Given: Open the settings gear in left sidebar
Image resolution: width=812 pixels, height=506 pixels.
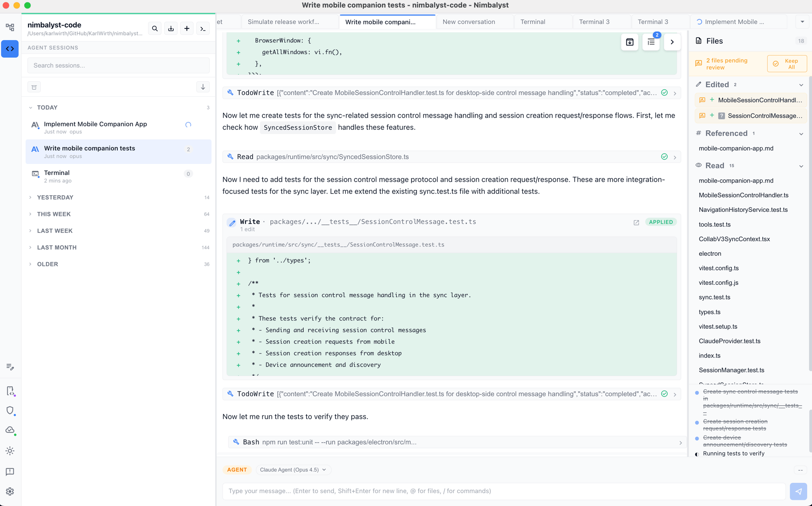Looking at the screenshot, I should [x=10, y=491].
